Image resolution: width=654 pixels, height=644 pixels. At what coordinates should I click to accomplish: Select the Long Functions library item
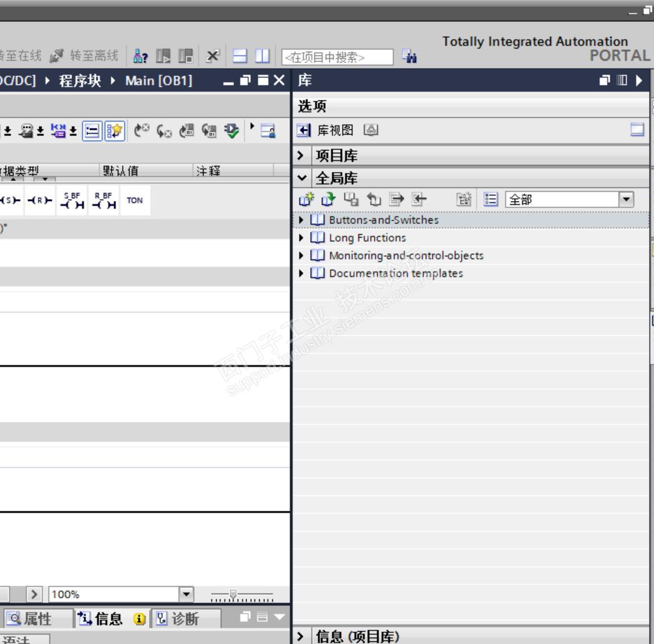click(x=367, y=238)
